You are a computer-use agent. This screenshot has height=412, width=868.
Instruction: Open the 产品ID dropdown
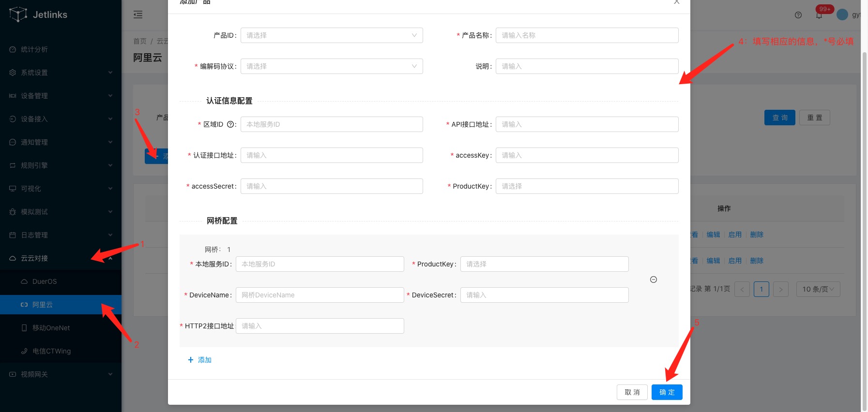point(332,35)
